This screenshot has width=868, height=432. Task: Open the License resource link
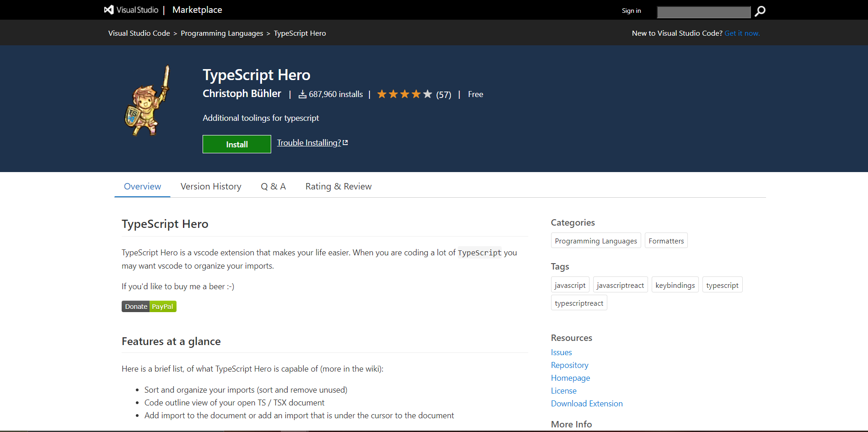[563, 391]
